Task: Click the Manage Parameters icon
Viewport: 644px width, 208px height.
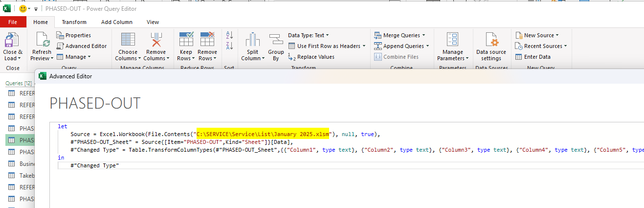Action: point(452,39)
